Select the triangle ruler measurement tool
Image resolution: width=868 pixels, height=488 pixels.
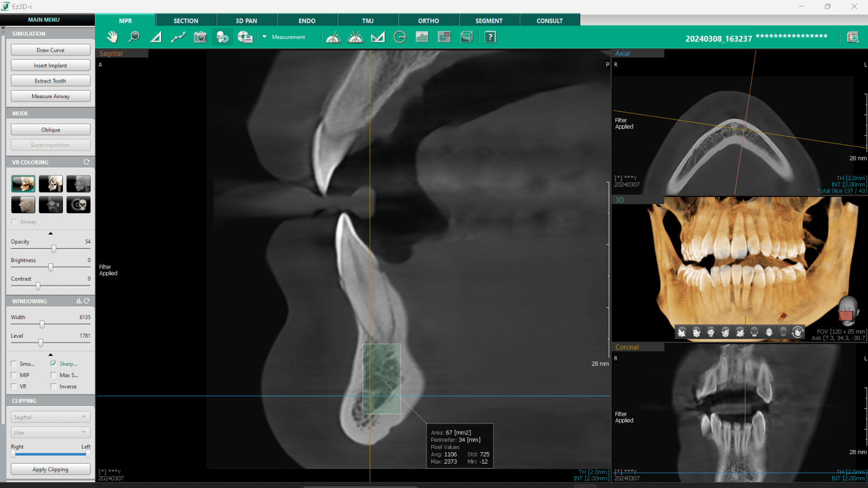pyautogui.click(x=156, y=37)
